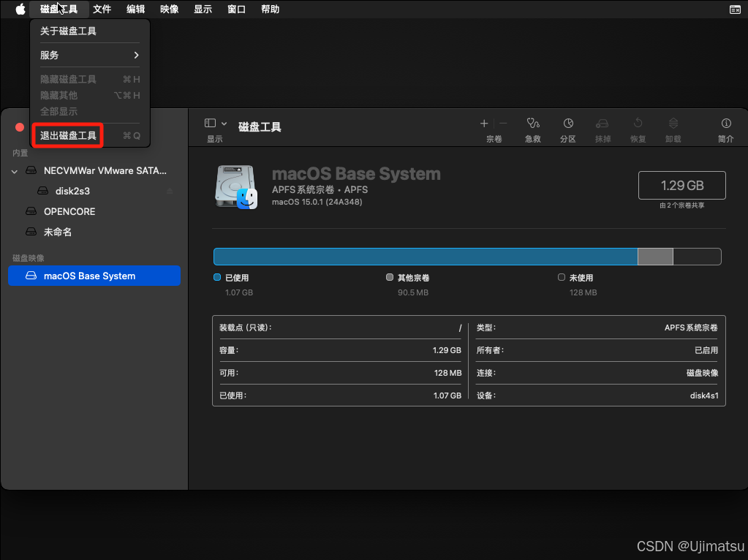Click the 磁盘工具 window title
The image size is (748, 560).
coord(260,127)
